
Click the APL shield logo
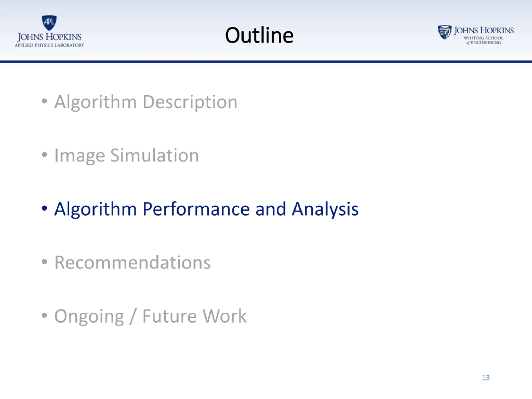(x=49, y=23)
